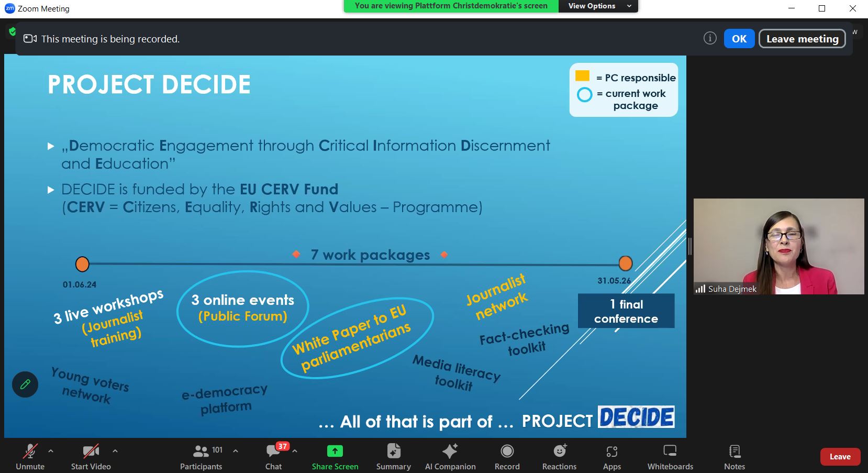868x473 pixels.
Task: Open audio options caret next to Unmute
Action: coord(51,450)
